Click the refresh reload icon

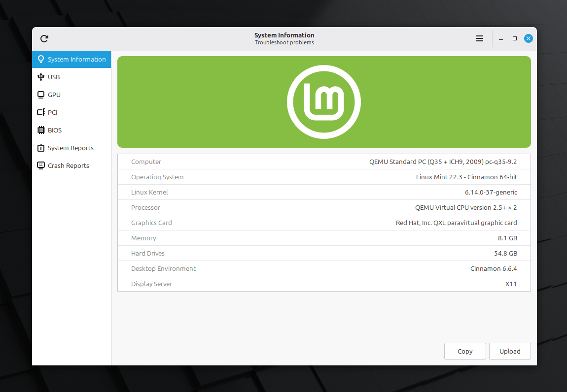point(44,38)
